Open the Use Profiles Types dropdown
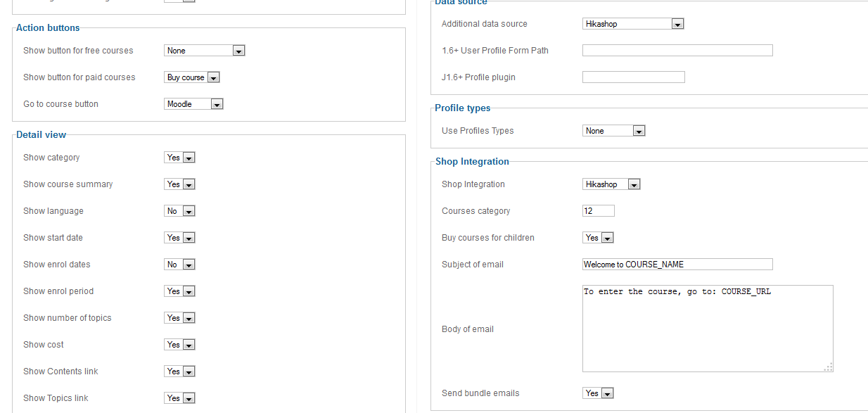The image size is (868, 413). 614,131
